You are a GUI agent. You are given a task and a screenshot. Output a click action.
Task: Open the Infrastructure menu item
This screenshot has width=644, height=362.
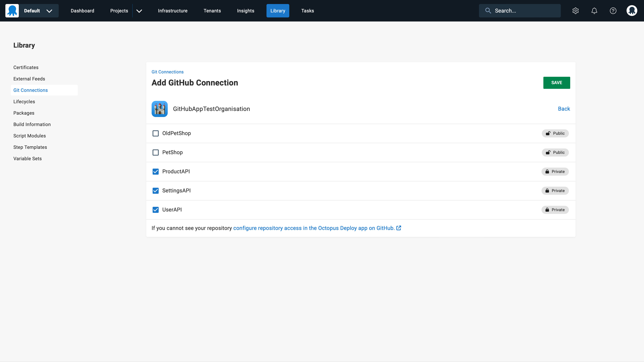(173, 11)
